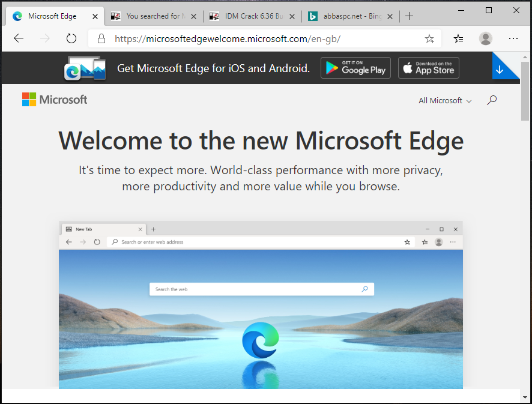
Task: Refresh the current page
Action: (x=71, y=38)
